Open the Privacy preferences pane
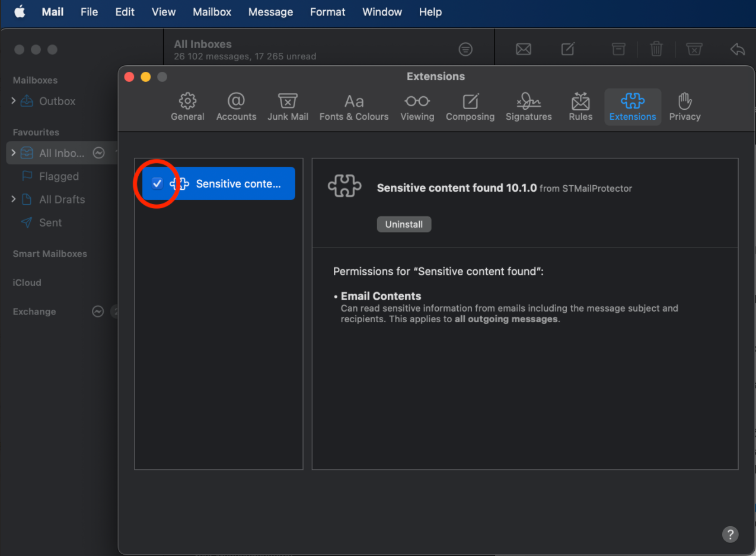 tap(685, 107)
